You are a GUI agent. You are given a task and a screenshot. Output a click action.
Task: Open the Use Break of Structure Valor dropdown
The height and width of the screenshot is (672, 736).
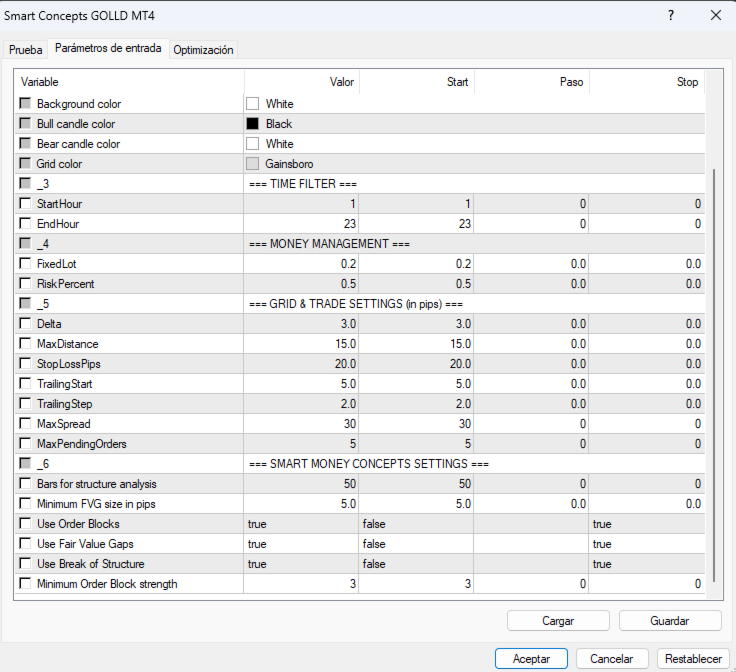tap(301, 564)
